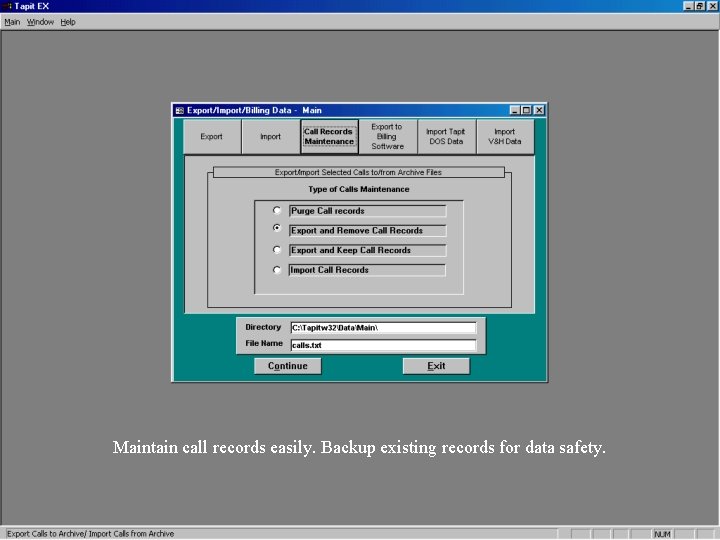Viewport: 720px width, 540px height.
Task: Click the Maintain call records easily caption
Action: pos(359,447)
